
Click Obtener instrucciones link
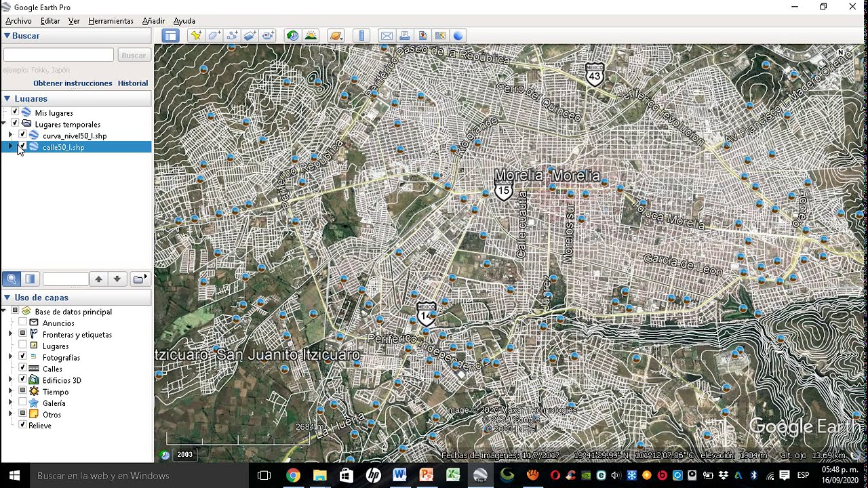point(73,83)
